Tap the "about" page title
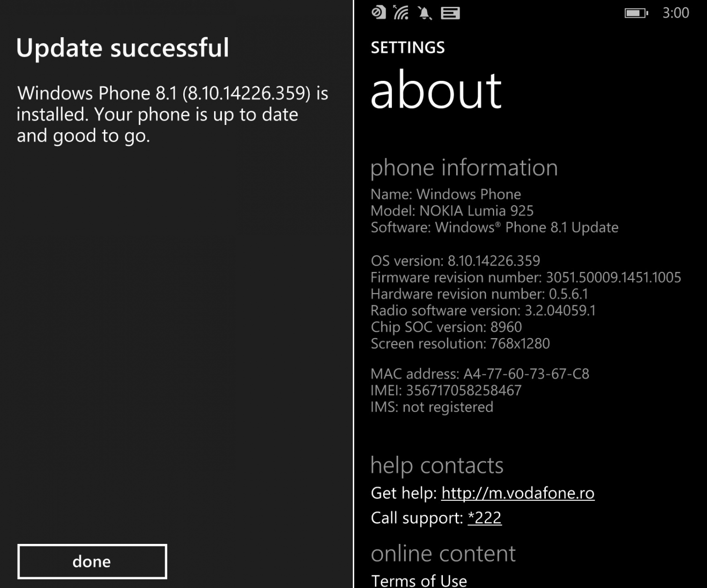Screen dimensions: 707x588 (x=436, y=90)
